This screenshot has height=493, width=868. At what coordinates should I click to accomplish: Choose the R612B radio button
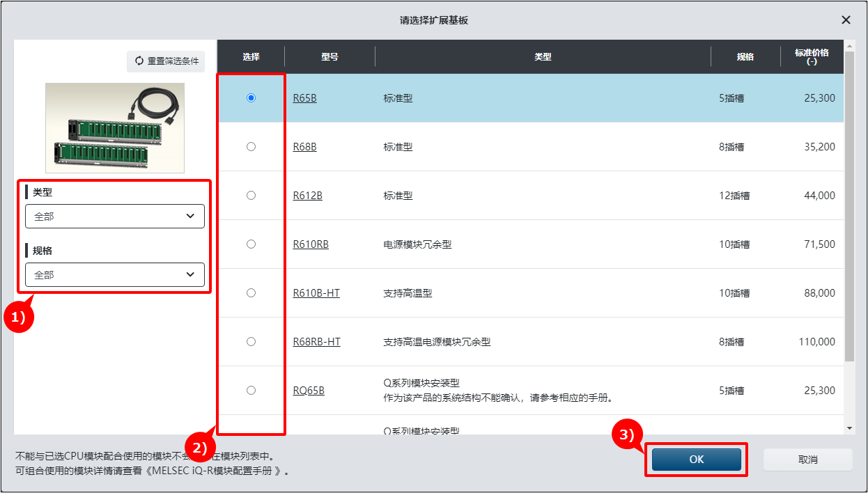(x=251, y=196)
